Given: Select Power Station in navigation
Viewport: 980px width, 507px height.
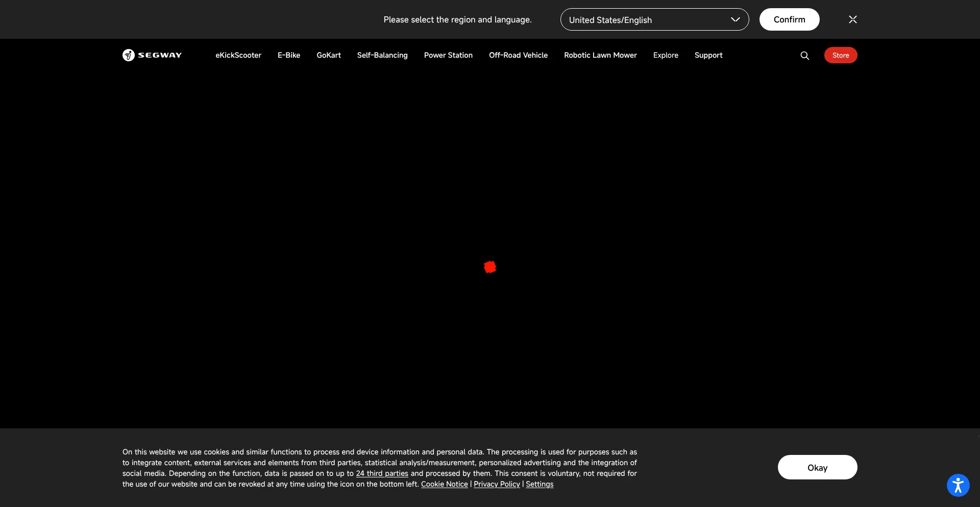Looking at the screenshot, I should (448, 55).
